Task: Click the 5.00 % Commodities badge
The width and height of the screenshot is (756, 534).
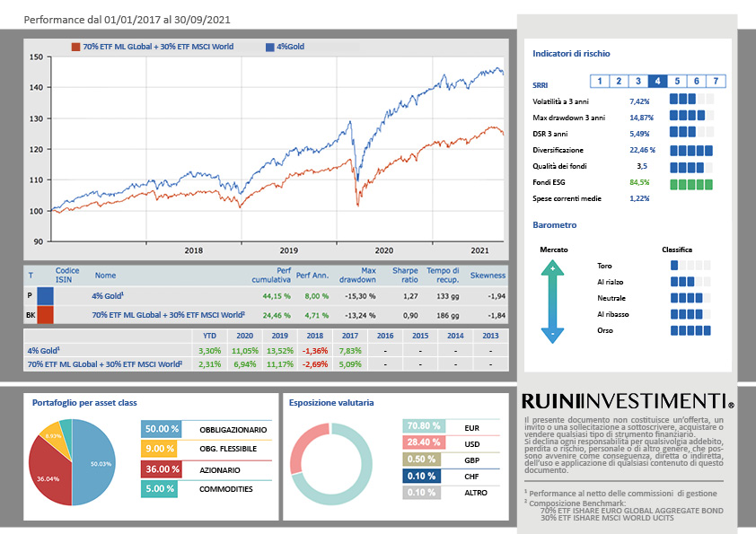Action: [x=159, y=489]
